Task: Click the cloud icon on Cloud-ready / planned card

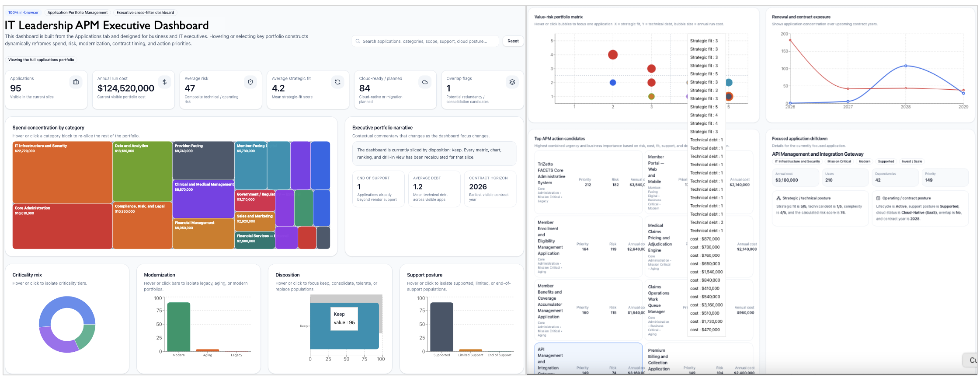Action: pos(425,82)
